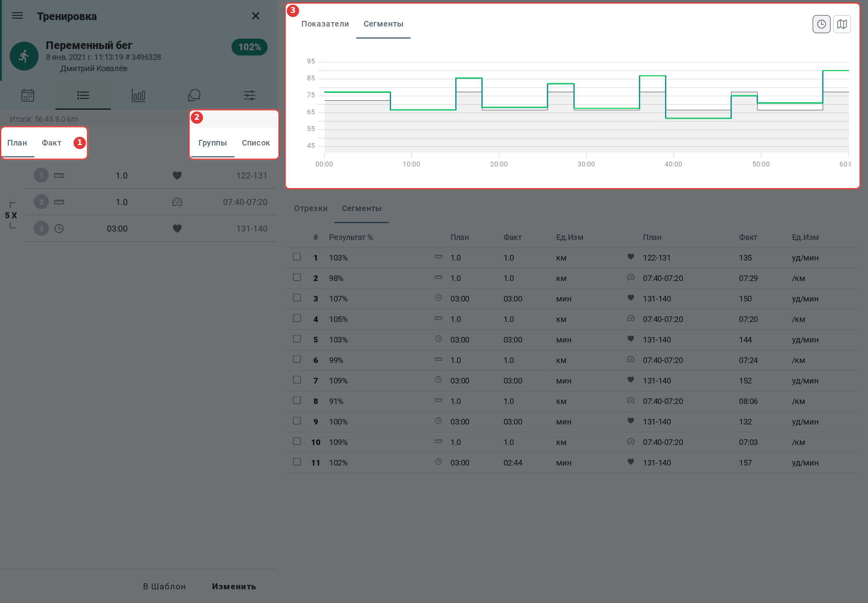
Task: Click ruler icon of plan step 1
Action: [x=59, y=175]
